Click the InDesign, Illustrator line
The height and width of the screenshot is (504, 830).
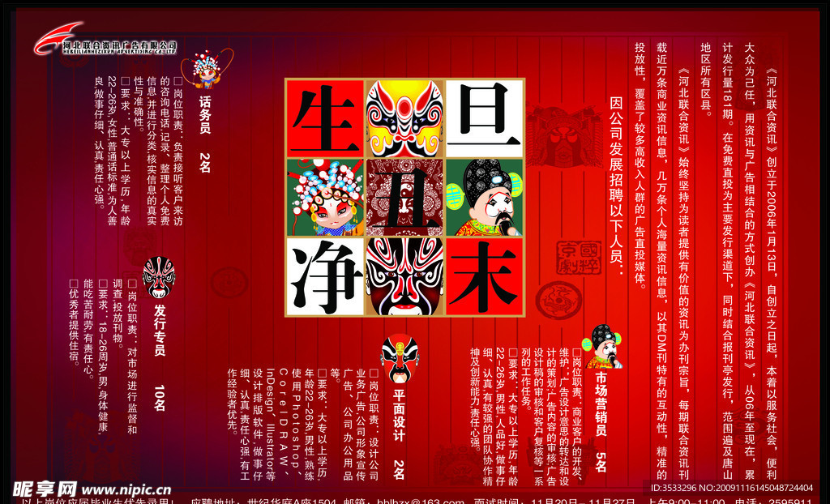270,425
